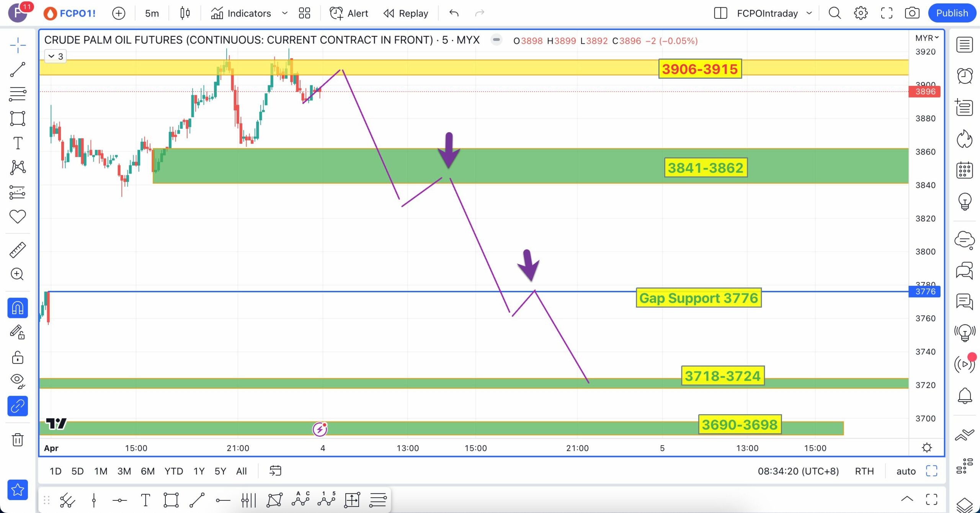Select the ruler measure tool
This screenshot has width=980, height=513.
click(18, 250)
